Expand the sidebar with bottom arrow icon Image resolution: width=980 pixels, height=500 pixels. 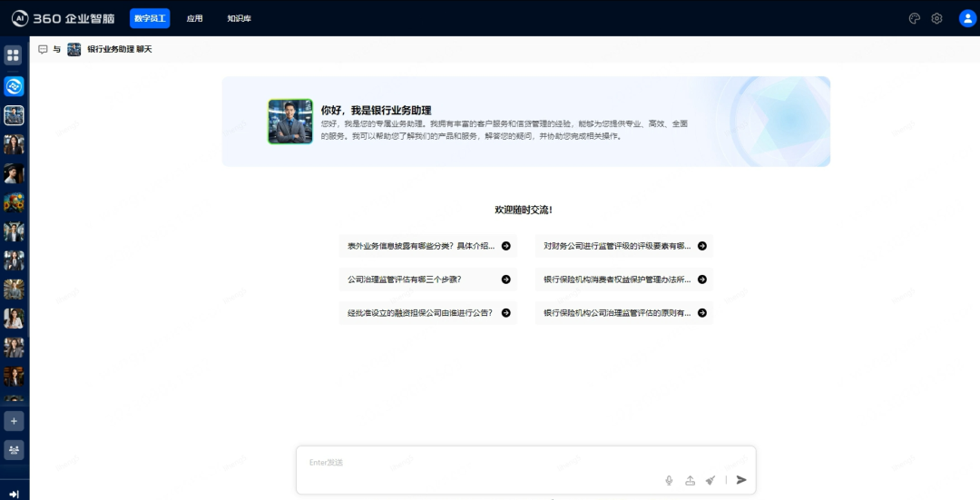pos(14,494)
